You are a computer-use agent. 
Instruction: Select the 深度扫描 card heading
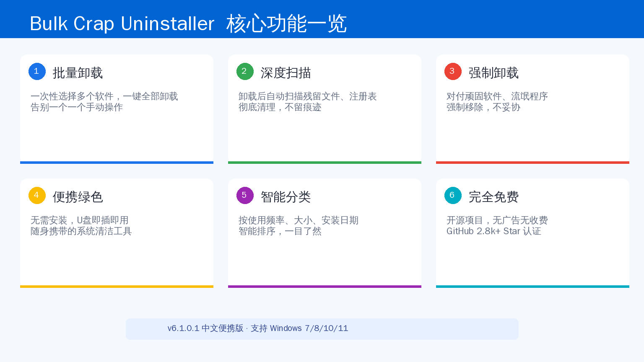(286, 73)
